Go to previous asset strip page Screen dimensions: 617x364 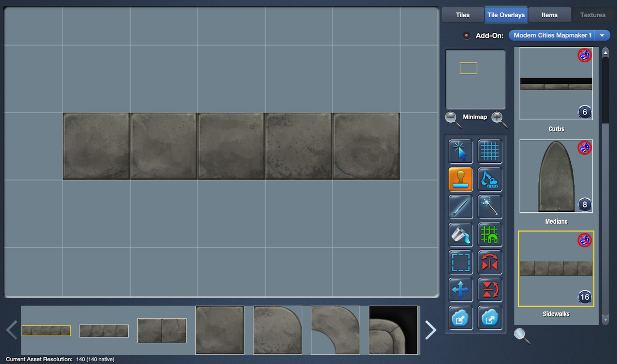[12, 330]
